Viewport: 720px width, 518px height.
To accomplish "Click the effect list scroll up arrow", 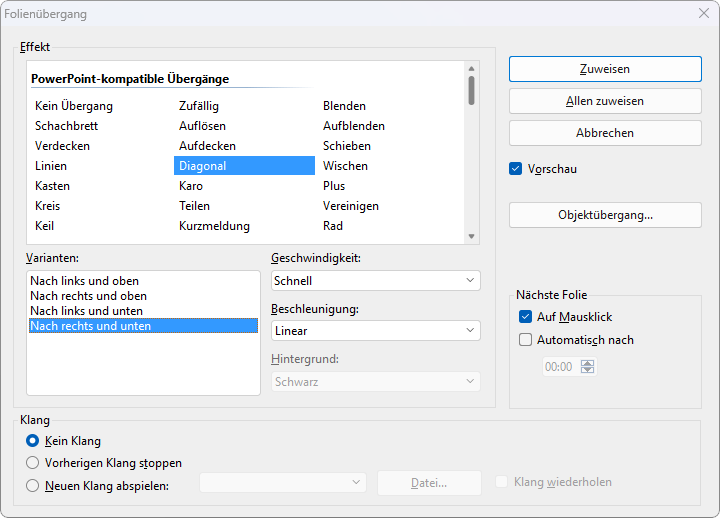I will [472, 68].
